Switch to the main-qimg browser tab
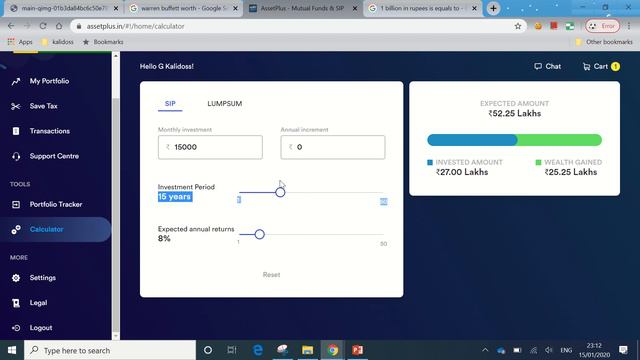The height and width of the screenshot is (360, 640). [64, 8]
